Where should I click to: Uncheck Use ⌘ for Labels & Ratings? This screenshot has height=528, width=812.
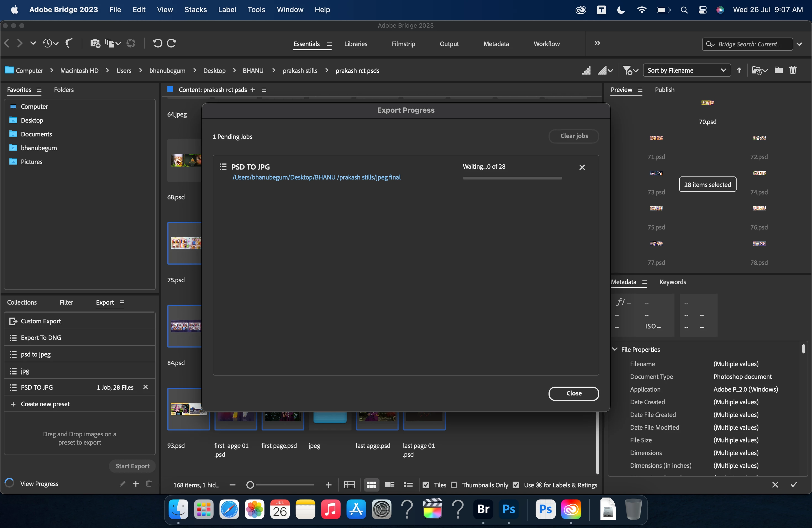coord(516,485)
